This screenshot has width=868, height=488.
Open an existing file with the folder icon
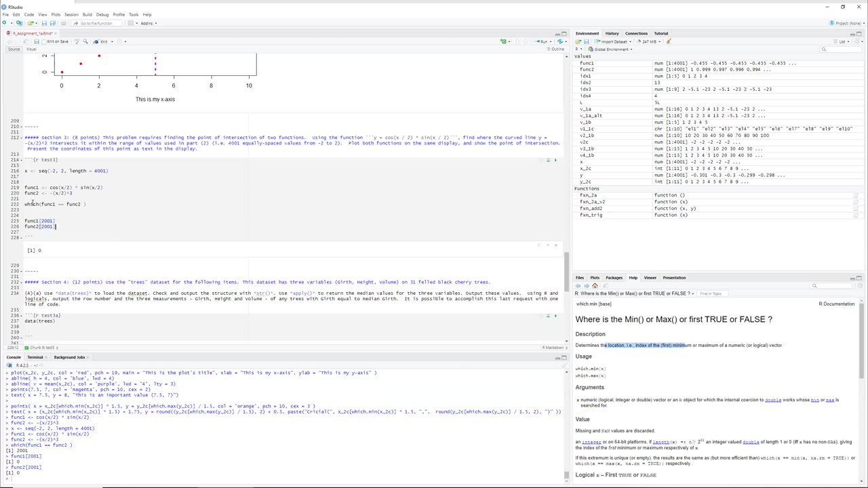point(30,23)
